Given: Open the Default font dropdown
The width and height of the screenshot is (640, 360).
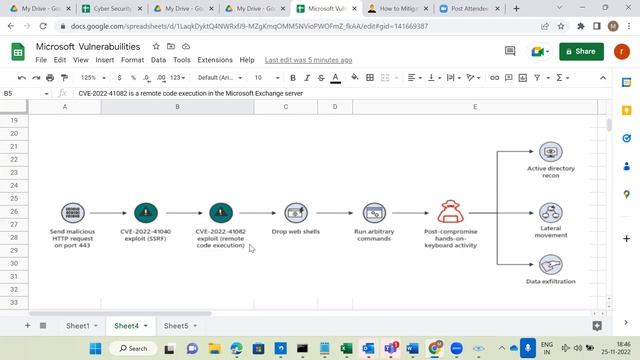Looking at the screenshot, I should pos(220,78).
